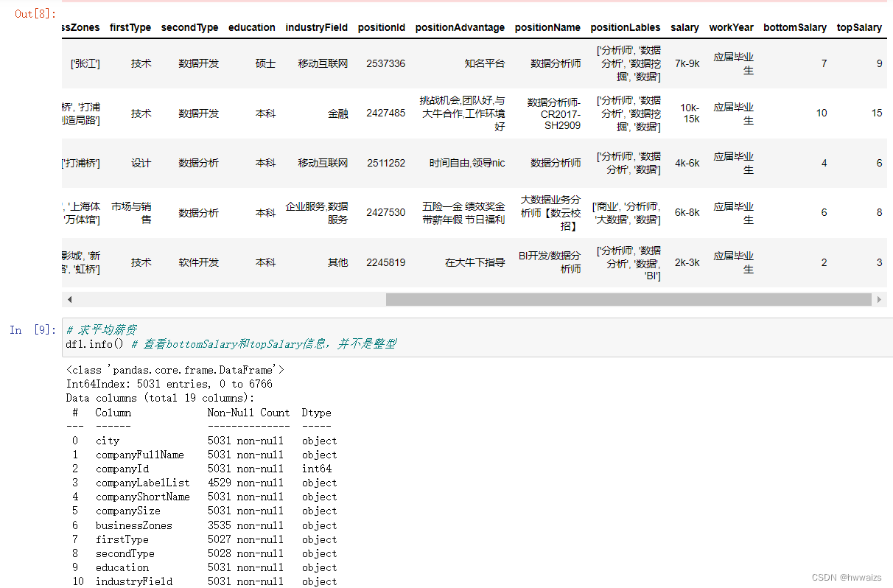Click the salary cell 7k-9k

coord(687,63)
